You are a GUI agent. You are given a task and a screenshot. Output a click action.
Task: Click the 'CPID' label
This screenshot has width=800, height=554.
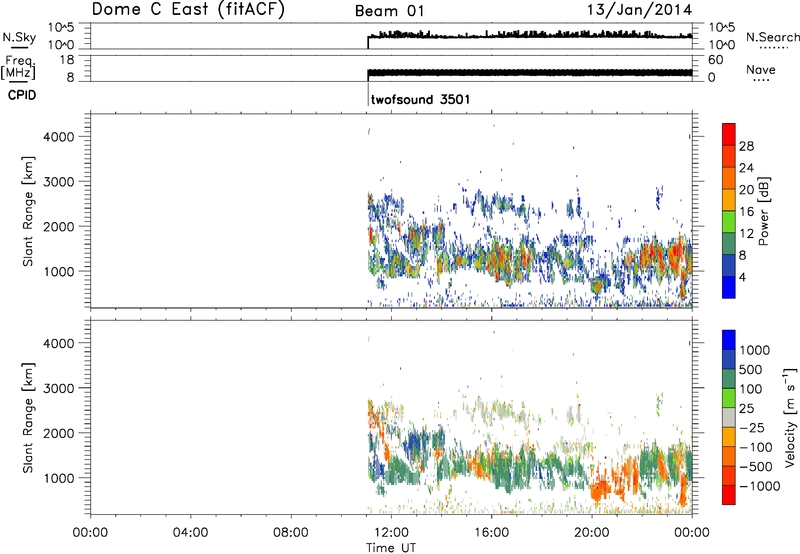click(x=22, y=95)
